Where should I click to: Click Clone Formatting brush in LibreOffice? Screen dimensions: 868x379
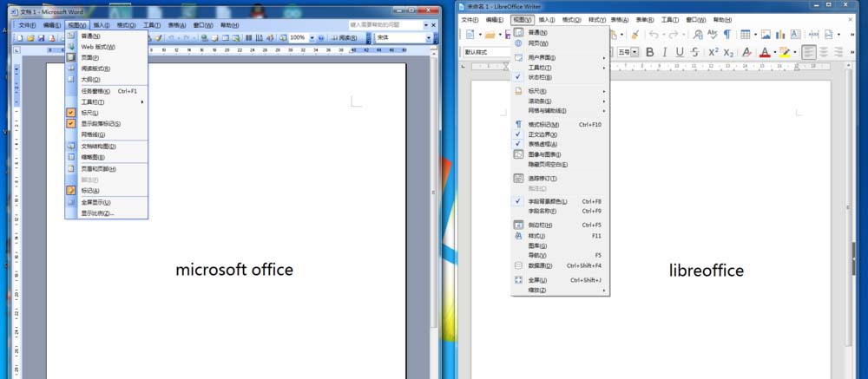635,35
